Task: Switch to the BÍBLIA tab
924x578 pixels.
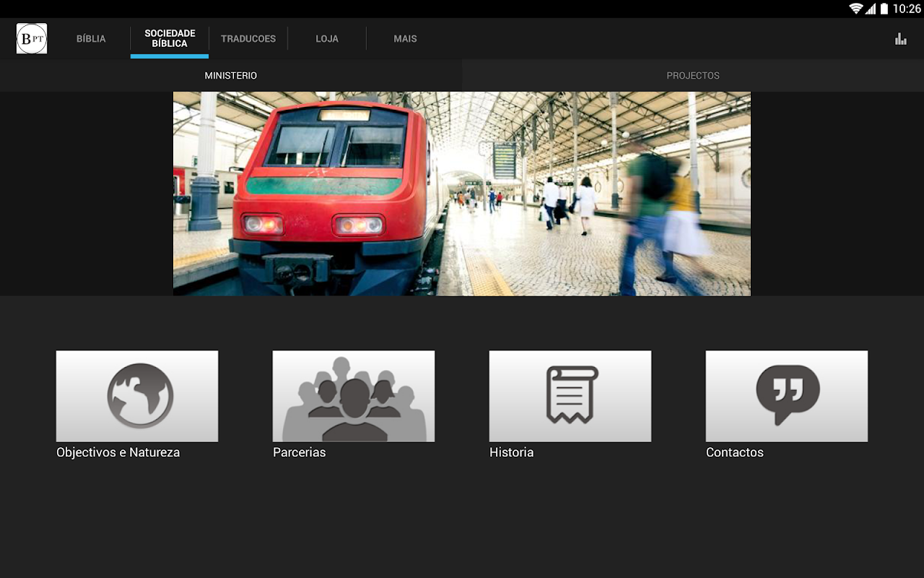Action: 91,39
